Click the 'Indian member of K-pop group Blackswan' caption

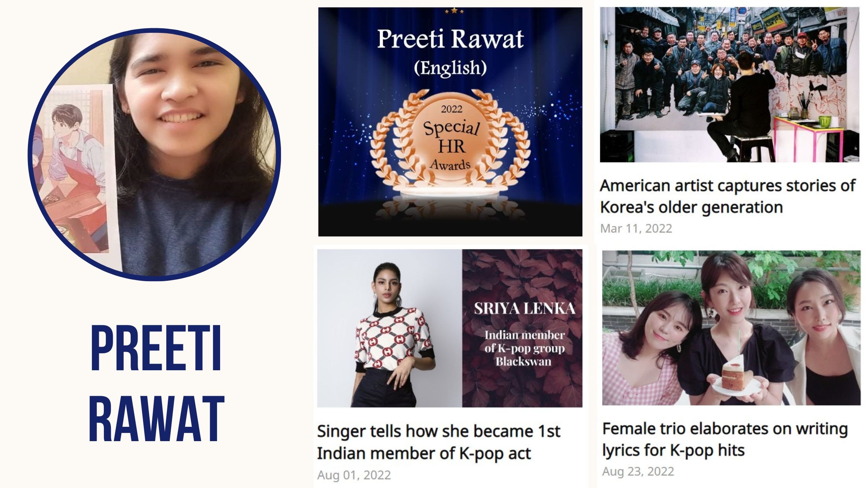click(524, 348)
